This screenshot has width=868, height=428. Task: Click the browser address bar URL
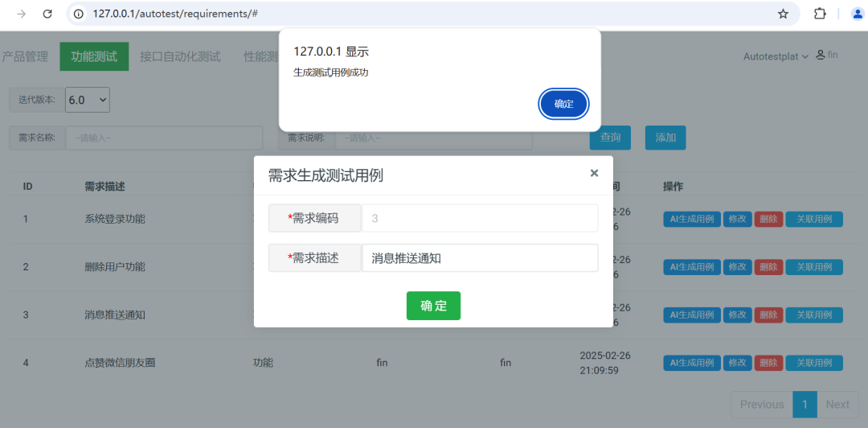(x=175, y=14)
